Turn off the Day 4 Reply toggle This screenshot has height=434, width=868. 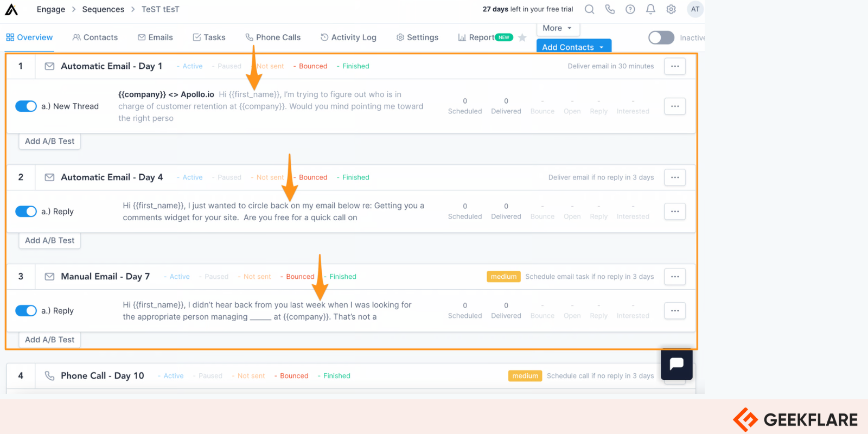pyautogui.click(x=26, y=212)
